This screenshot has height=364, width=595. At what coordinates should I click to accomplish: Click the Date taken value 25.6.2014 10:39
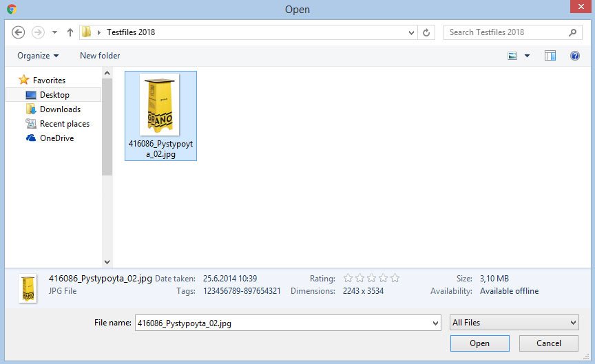[x=230, y=279]
